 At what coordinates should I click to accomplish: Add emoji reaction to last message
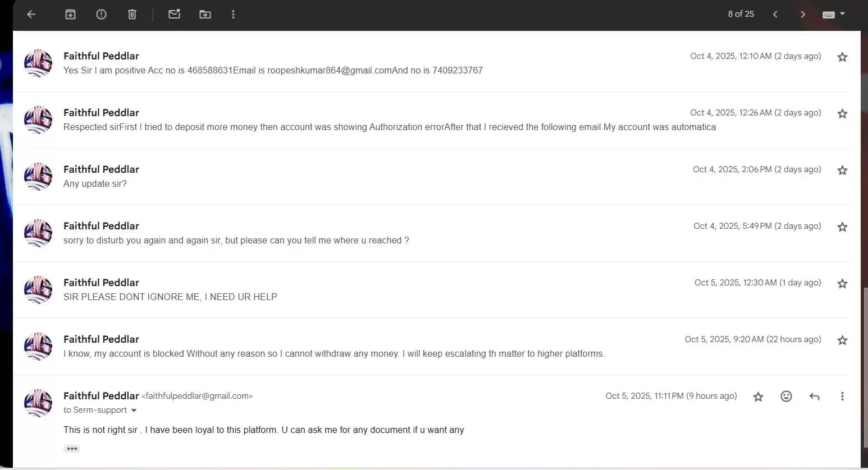786,397
